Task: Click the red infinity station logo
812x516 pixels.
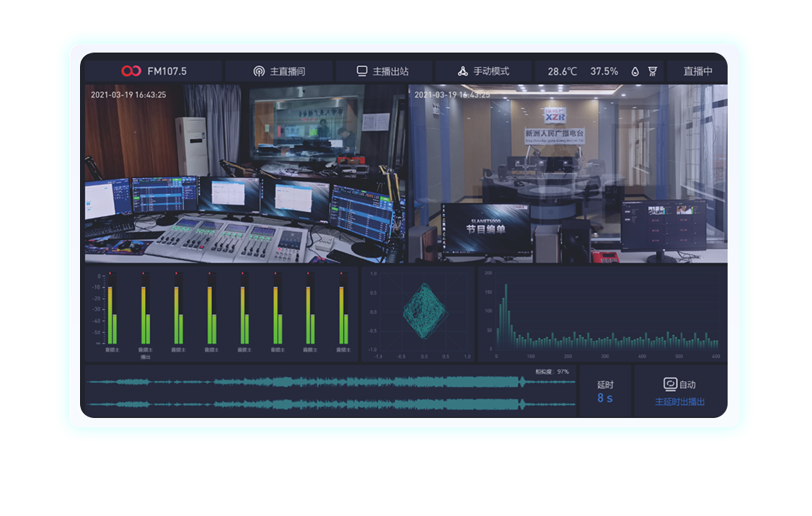Action: point(131,71)
